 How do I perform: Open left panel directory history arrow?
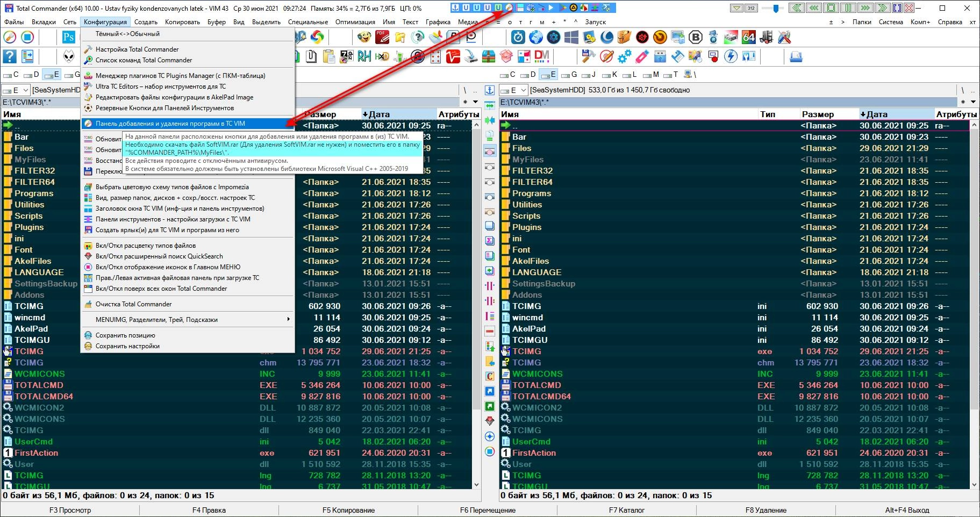click(475, 102)
